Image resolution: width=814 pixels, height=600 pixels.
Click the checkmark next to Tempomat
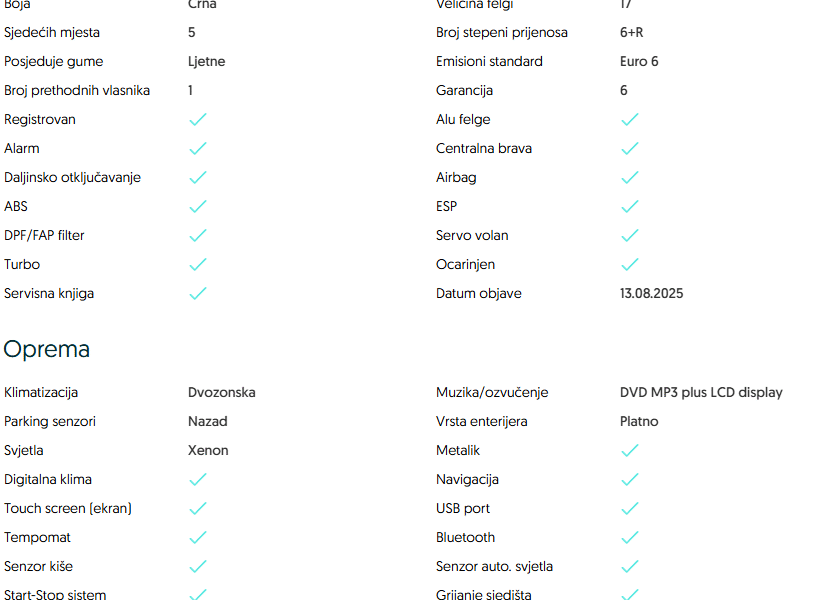pyautogui.click(x=198, y=538)
